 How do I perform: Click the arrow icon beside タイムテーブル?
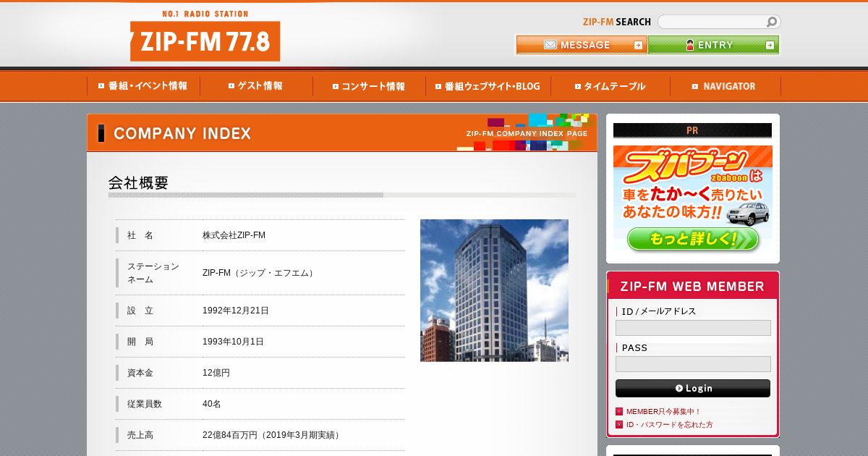[578, 86]
